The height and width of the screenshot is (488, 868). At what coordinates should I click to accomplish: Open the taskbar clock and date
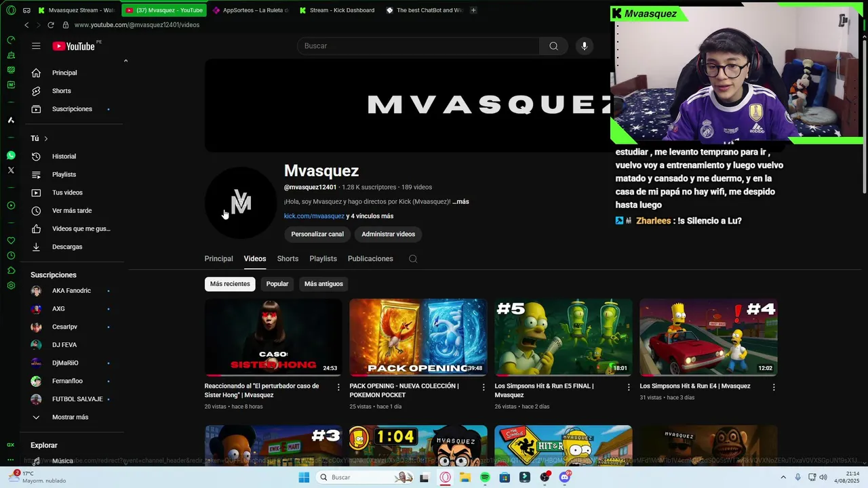pos(847,477)
